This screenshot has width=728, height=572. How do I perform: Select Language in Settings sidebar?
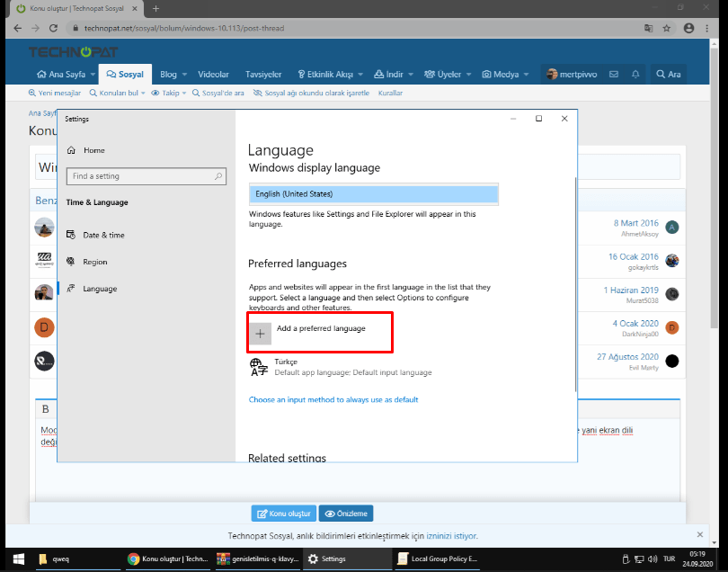pos(92,289)
